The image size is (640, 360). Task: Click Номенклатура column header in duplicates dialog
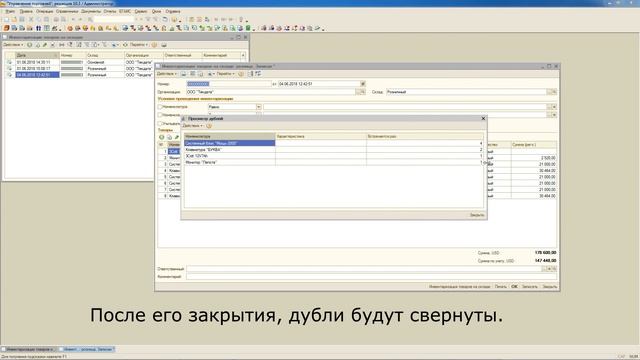[x=230, y=136]
